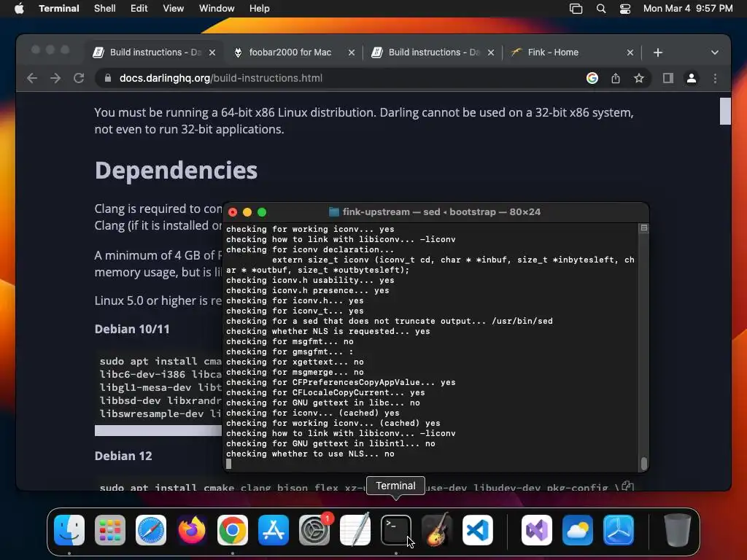Launch Safari from the Dock
Image resolution: width=747 pixels, height=560 pixels.
pos(151,530)
